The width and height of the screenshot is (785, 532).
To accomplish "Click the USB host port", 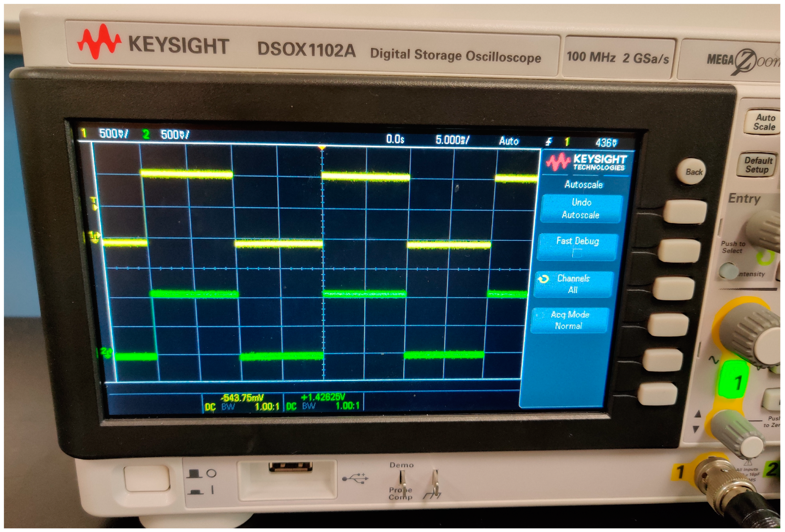I will [x=290, y=467].
